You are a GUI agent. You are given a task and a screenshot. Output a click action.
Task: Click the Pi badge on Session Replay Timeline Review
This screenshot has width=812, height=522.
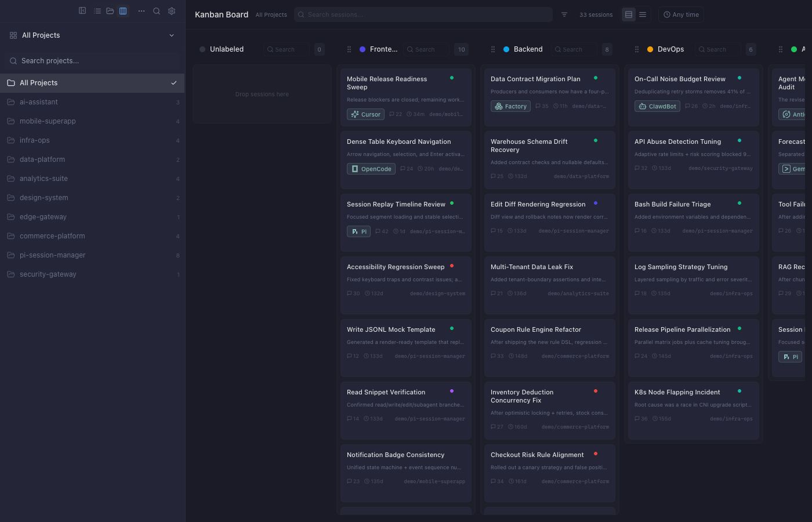[x=358, y=231]
